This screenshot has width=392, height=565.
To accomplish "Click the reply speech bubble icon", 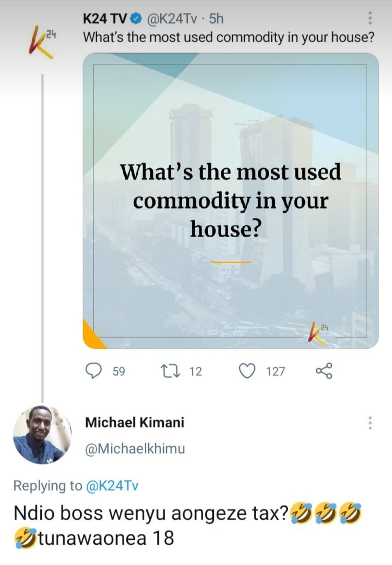I will click(93, 371).
